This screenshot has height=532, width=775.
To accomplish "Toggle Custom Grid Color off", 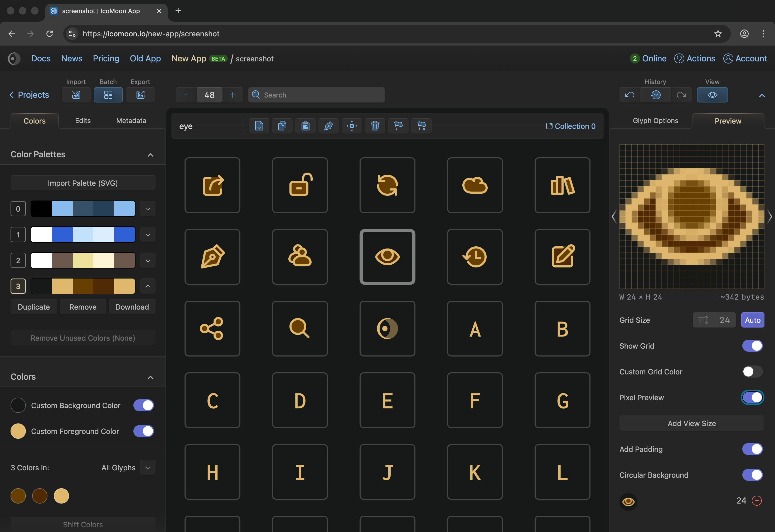I will pos(752,371).
